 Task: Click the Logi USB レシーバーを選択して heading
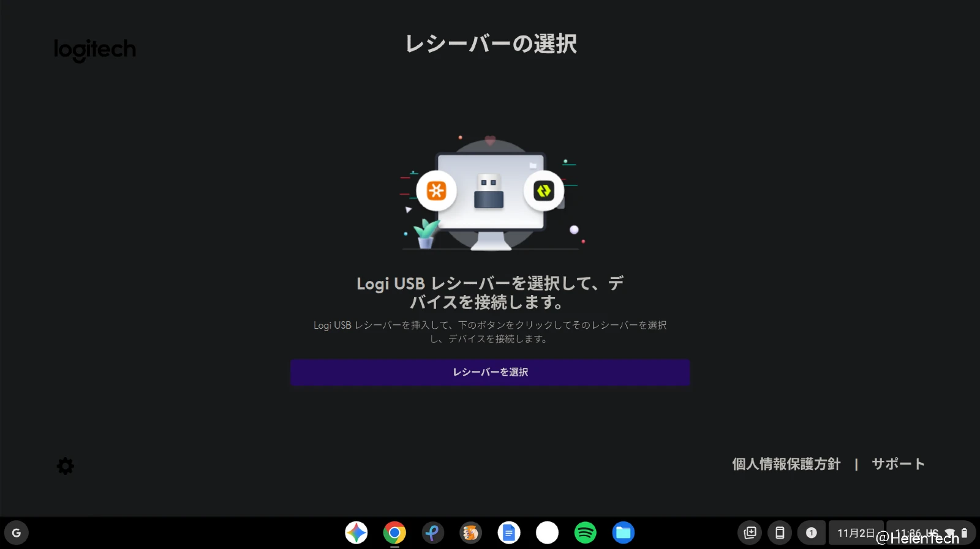pos(490,293)
